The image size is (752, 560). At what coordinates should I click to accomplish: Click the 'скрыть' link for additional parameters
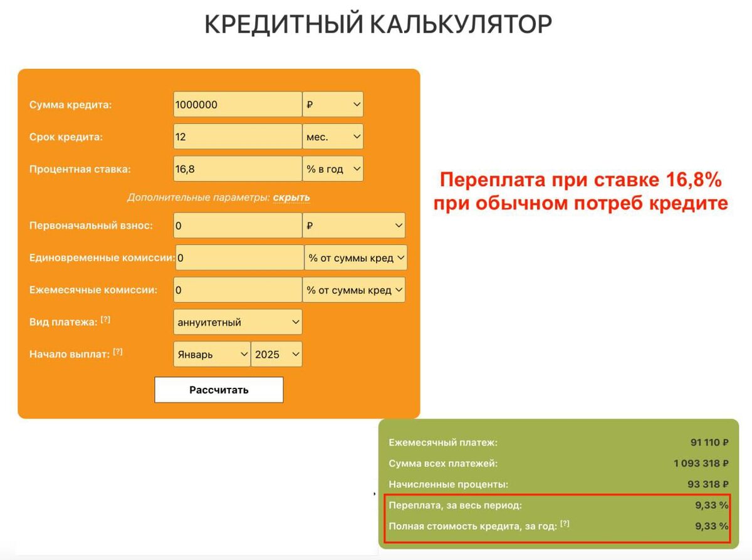pyautogui.click(x=291, y=197)
